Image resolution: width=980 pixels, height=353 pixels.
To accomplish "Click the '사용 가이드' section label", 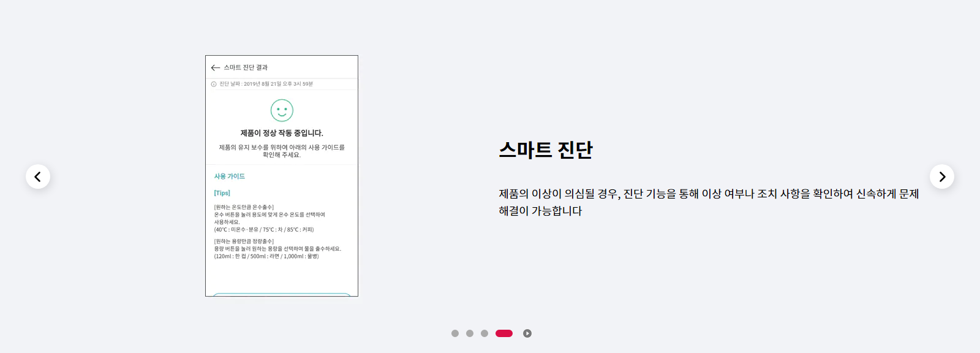I will point(230,176).
